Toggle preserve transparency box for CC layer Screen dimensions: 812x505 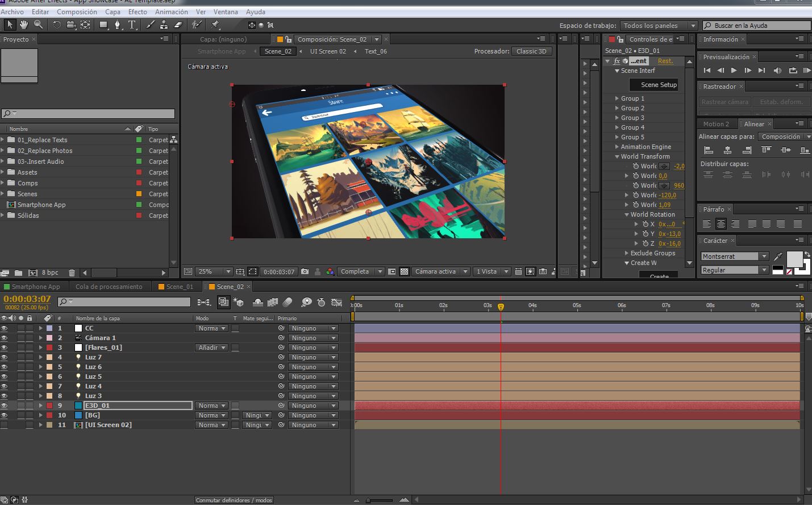pyautogui.click(x=235, y=328)
